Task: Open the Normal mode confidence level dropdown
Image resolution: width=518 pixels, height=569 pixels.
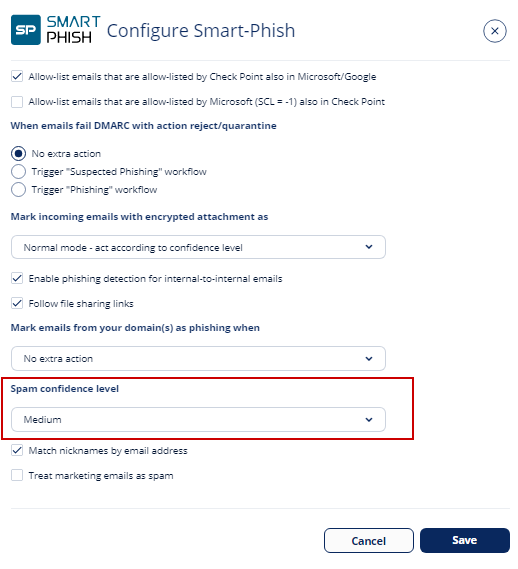Action: [198, 247]
